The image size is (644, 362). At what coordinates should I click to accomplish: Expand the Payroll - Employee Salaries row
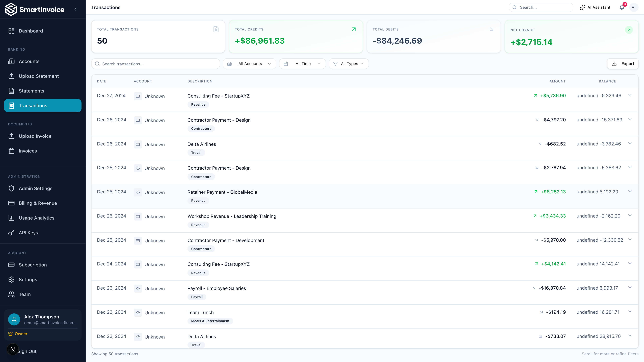[630, 287]
